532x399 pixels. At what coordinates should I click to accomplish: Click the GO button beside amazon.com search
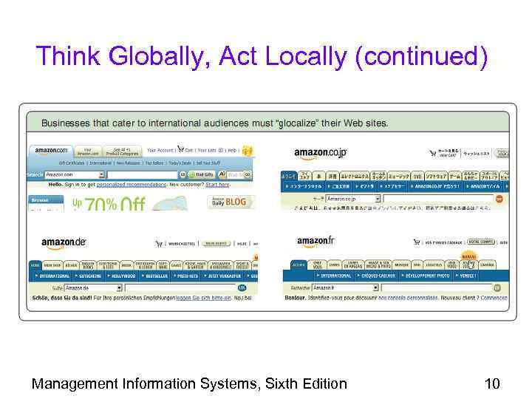point(183,174)
